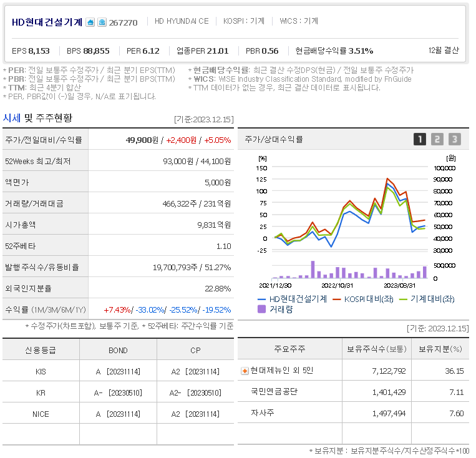The width and height of the screenshot is (476, 458).
Task: Click the 보유주식수(보통) column header
Action: (376, 349)
